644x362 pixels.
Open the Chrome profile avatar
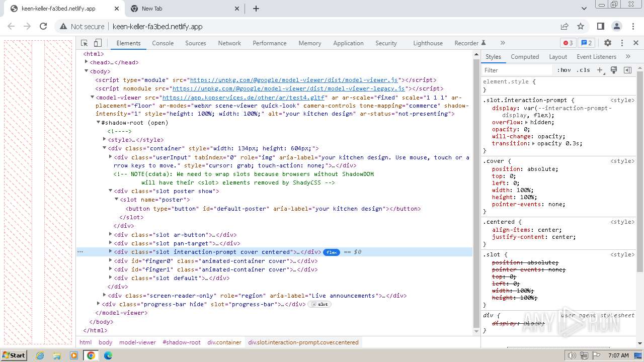[616, 26]
